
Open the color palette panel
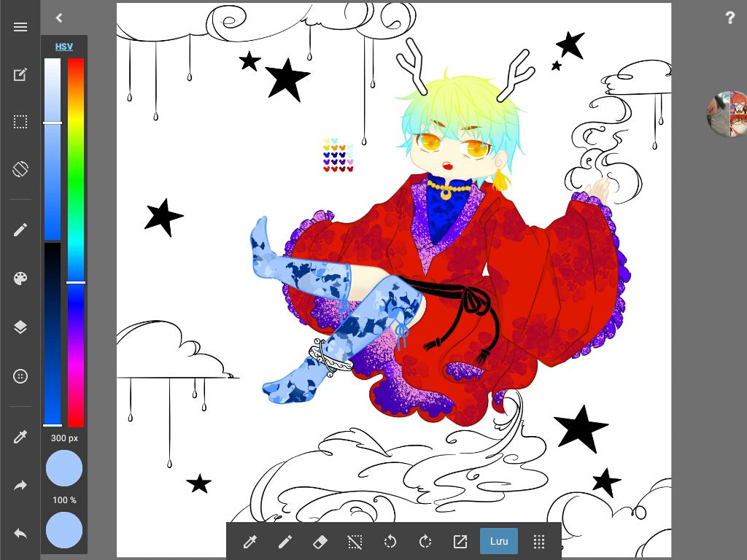point(20,279)
